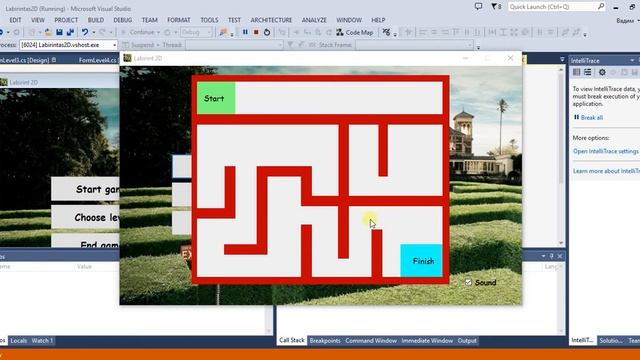Open the PROJECT menu
This screenshot has width=640, height=360.
[66, 20]
